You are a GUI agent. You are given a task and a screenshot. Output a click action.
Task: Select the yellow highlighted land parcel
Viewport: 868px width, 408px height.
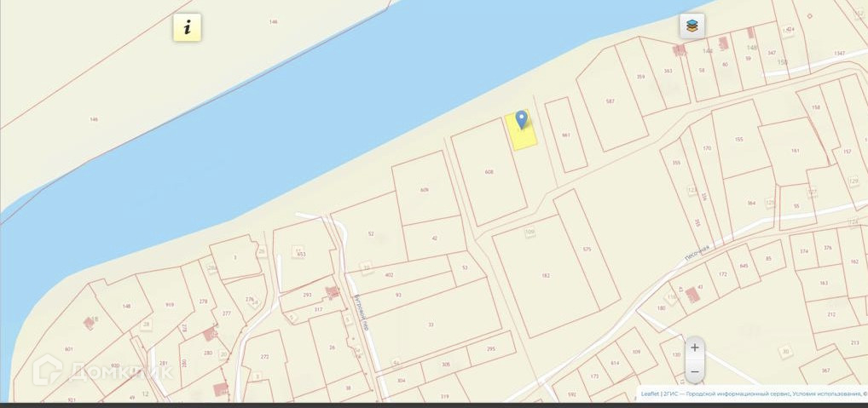pos(521,131)
